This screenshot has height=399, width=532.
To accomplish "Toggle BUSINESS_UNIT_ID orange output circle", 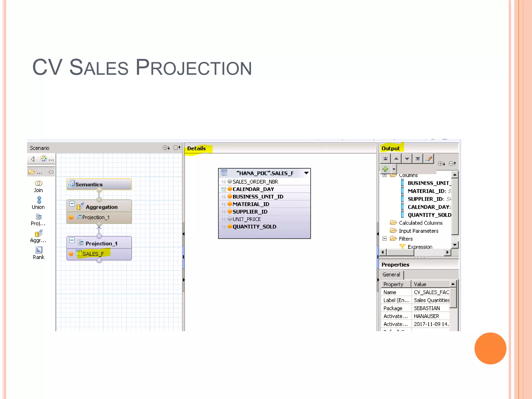I will pyautogui.click(x=230, y=196).
